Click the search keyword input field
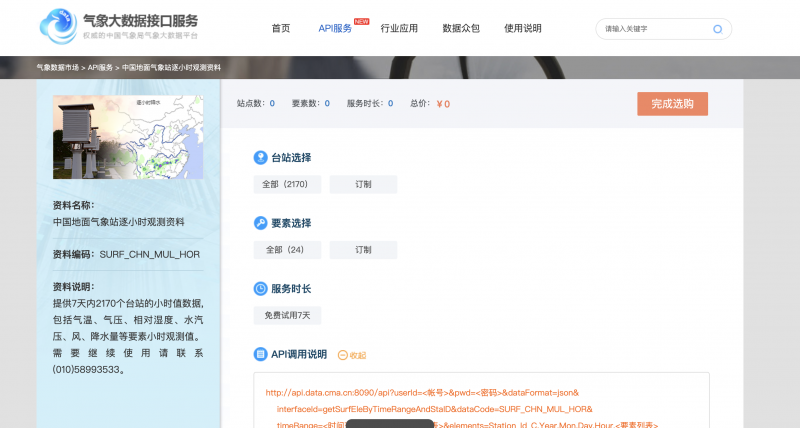800x428 pixels. (x=655, y=29)
